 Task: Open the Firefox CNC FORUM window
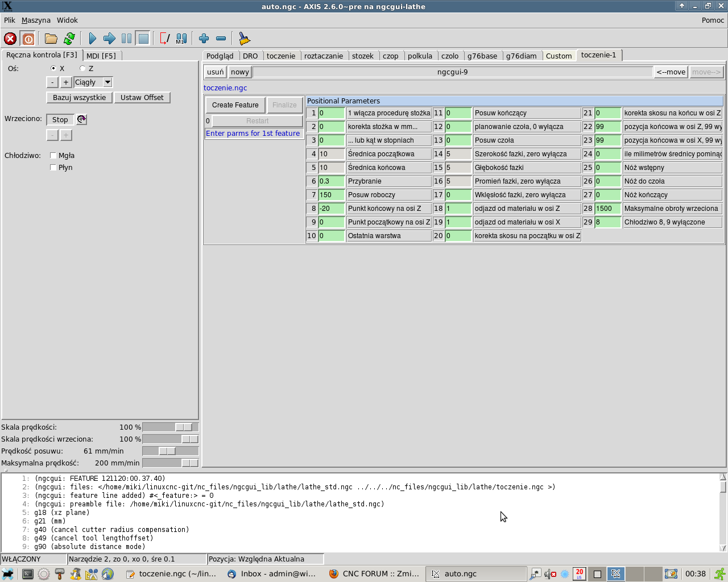(x=374, y=574)
